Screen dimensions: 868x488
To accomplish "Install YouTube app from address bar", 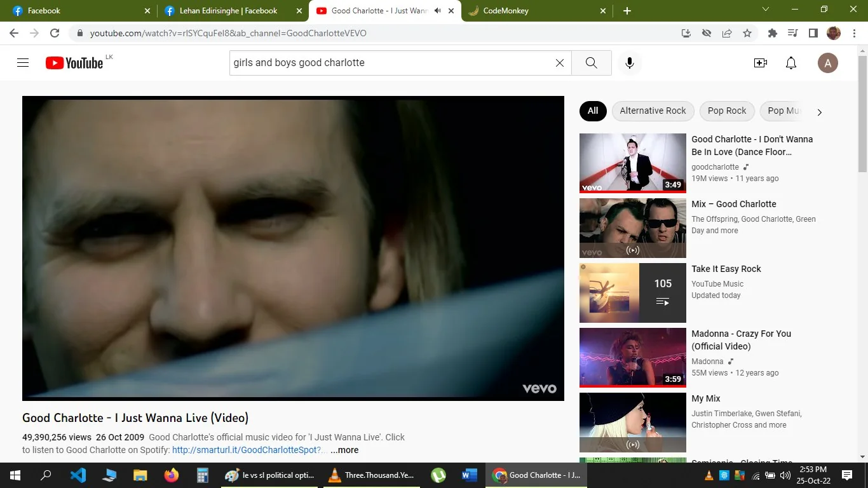I will click(686, 33).
